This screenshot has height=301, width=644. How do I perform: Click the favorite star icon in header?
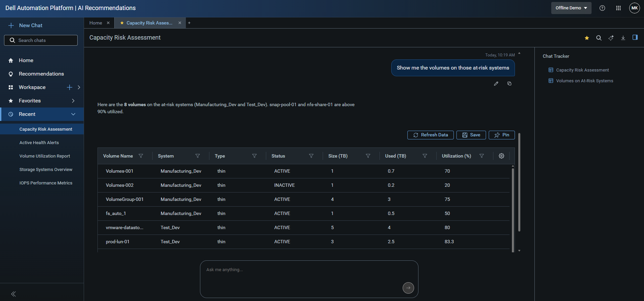pyautogui.click(x=587, y=38)
